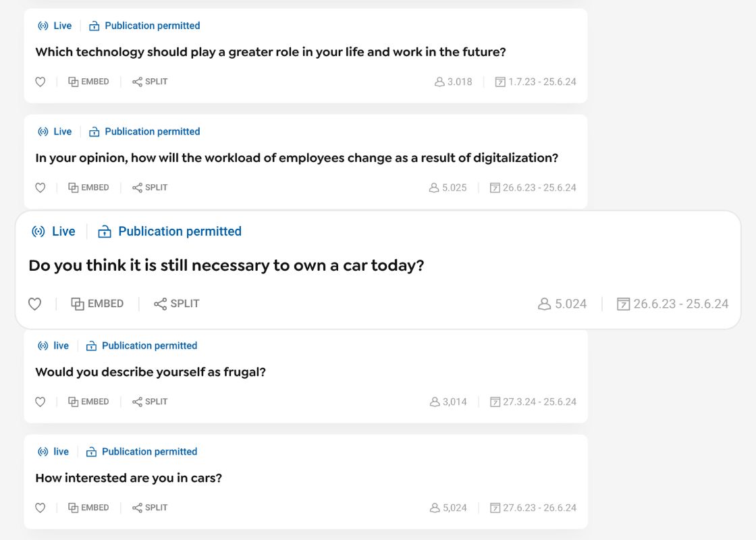Click the 5.024 participants count on car ownership card
Viewport: 756px width, 540px height.
click(x=563, y=304)
